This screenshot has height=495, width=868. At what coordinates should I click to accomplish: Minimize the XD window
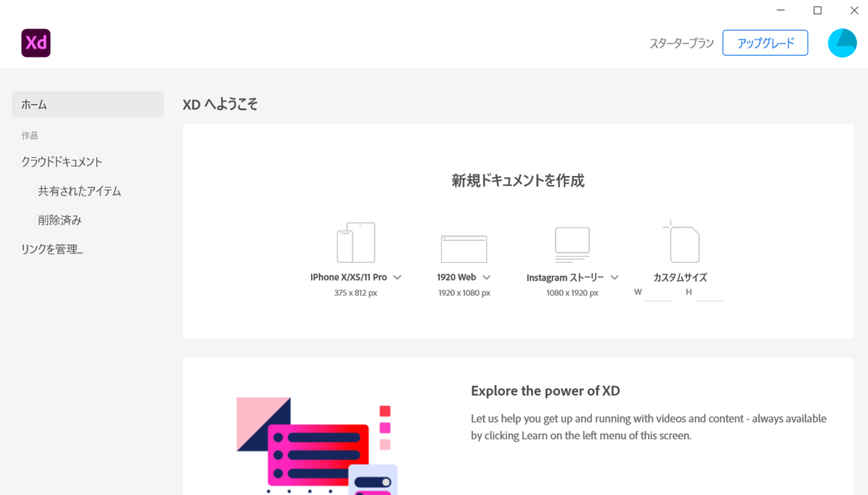(x=781, y=10)
